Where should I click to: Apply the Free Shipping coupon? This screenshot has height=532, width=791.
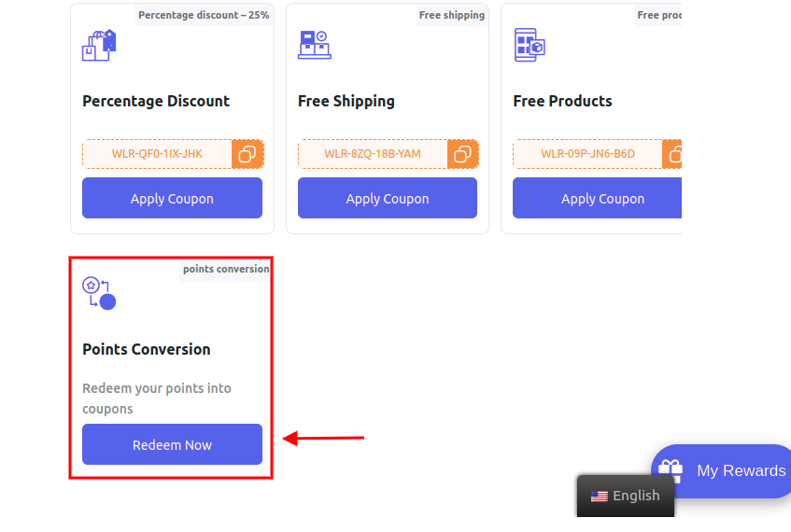pos(388,198)
